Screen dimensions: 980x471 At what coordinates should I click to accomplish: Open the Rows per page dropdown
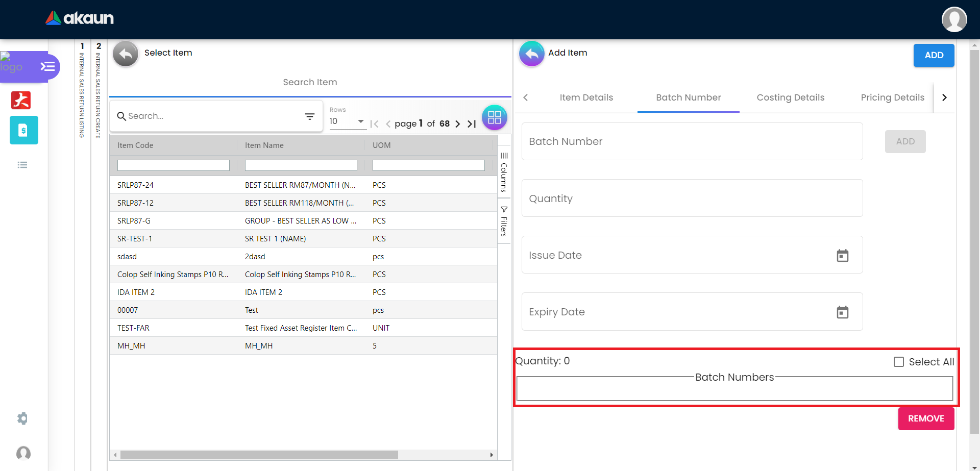pos(347,121)
